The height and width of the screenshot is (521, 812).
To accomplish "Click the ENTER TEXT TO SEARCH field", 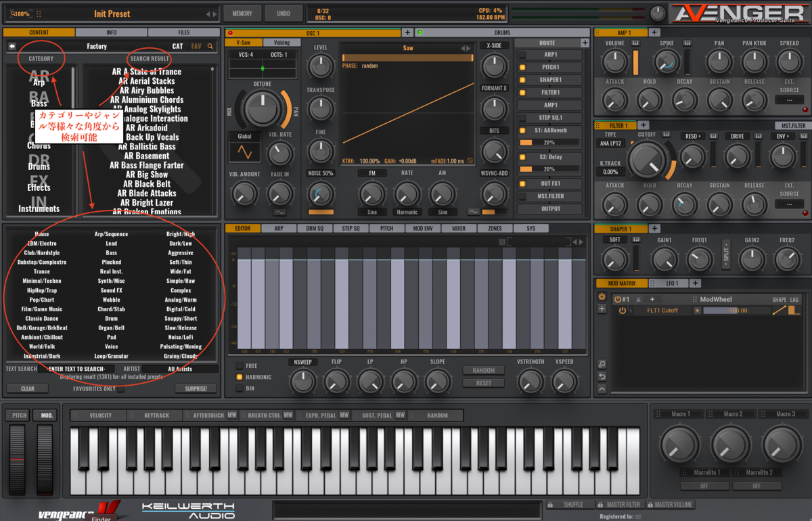I will tap(76, 369).
